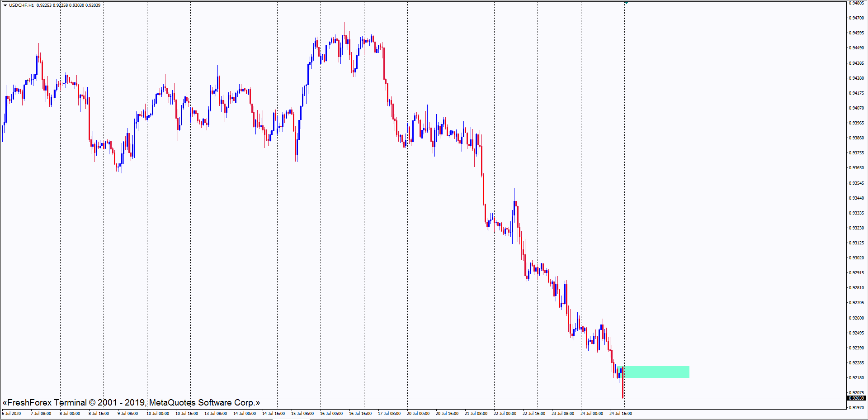Click the USDCHF,H1 chart title text
The height and width of the screenshot is (420, 868).
click(x=21, y=5)
